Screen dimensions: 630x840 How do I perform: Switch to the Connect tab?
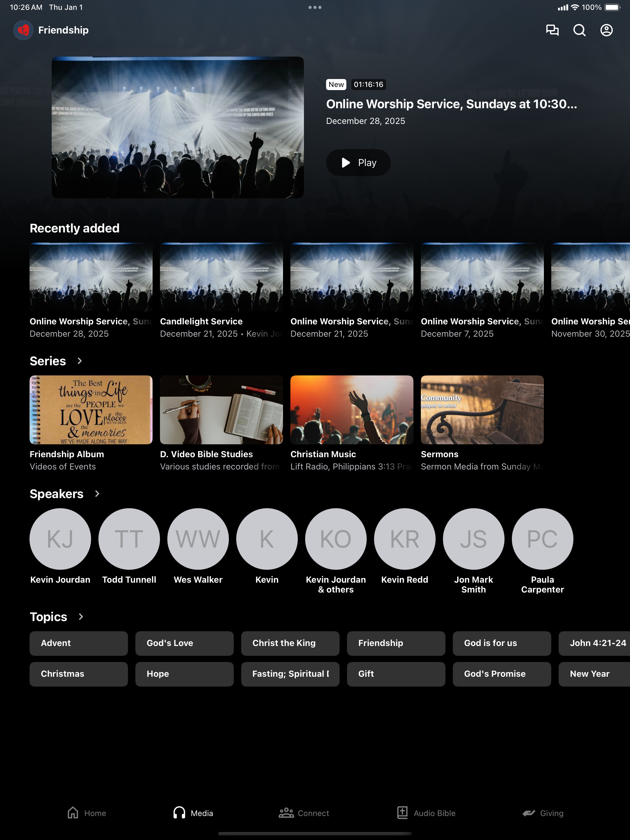click(304, 813)
